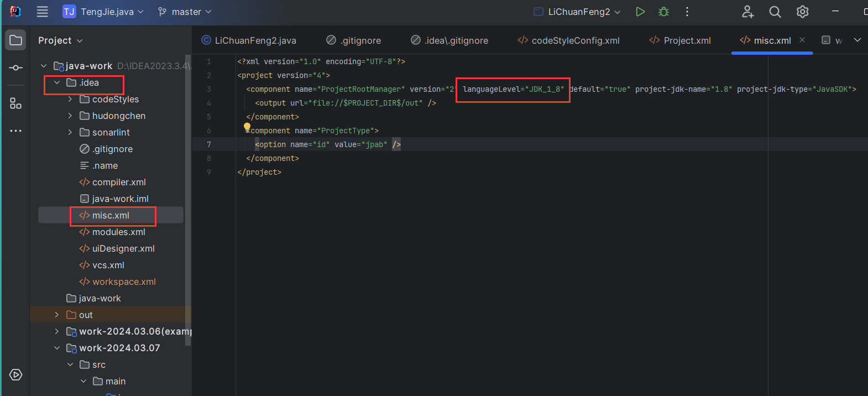The image size is (868, 396).
Task: Show more tool windows
Action: [x=16, y=131]
